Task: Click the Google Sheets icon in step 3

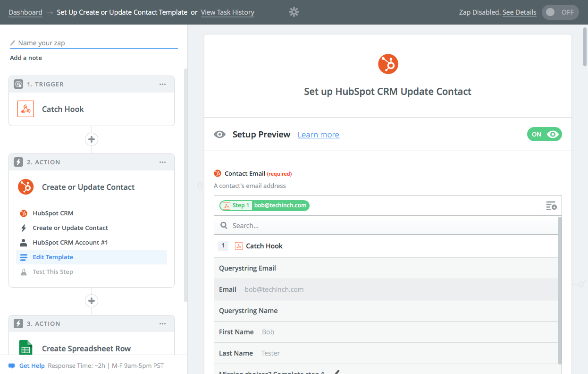Action: (25, 348)
